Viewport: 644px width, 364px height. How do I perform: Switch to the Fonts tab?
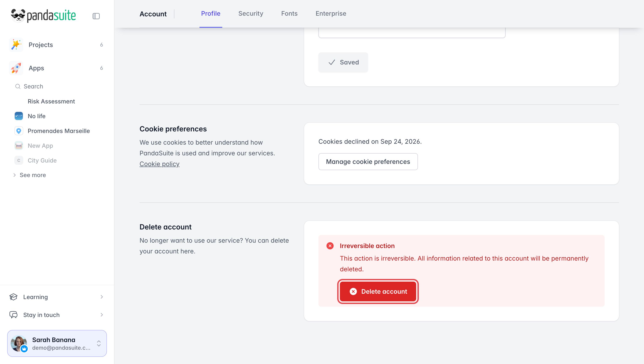[289, 13]
